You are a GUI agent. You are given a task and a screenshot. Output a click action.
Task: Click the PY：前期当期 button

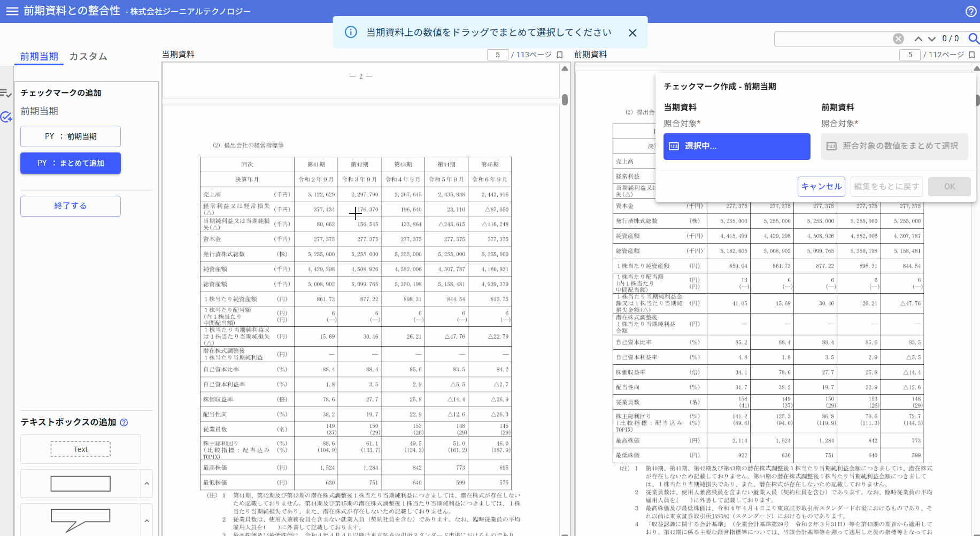(71, 136)
